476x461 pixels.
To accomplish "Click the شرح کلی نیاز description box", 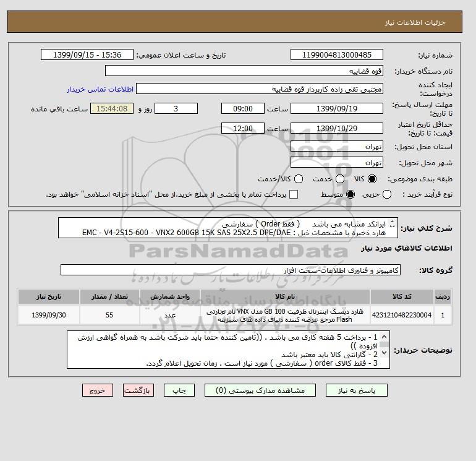I will pyautogui.click(x=228, y=228).
